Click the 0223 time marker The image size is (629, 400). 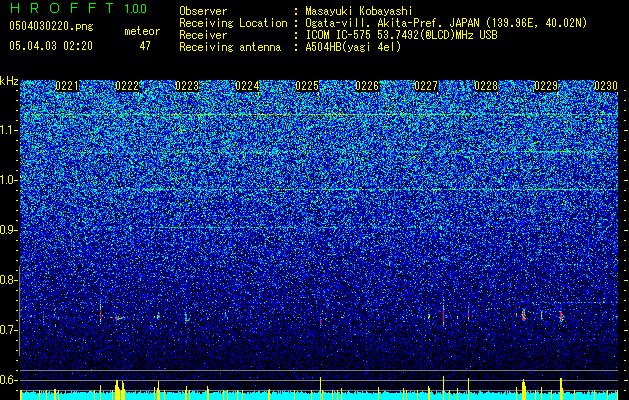point(187,86)
